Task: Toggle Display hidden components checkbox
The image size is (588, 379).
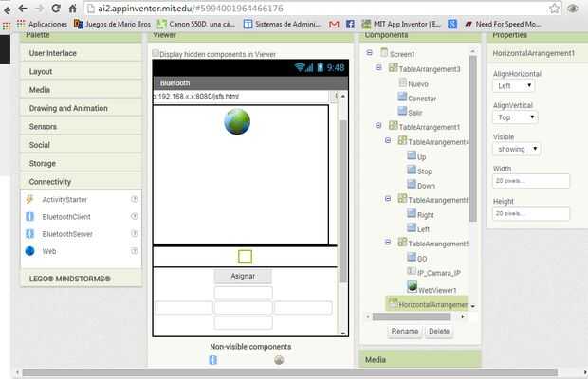Action: point(156,54)
